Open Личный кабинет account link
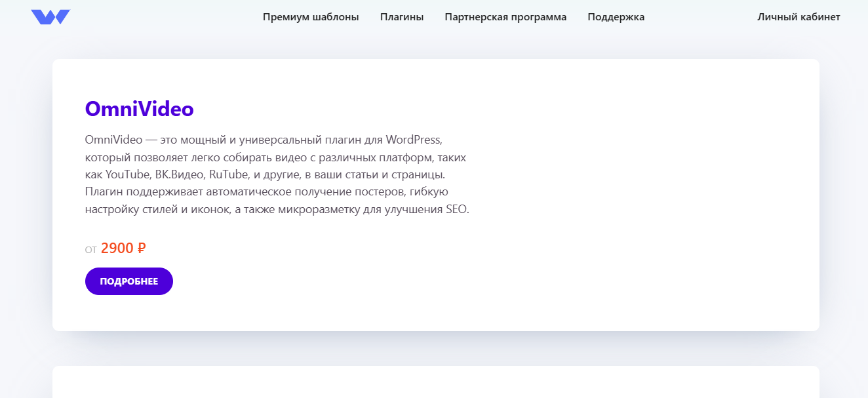The height and width of the screenshot is (398, 868). click(799, 17)
